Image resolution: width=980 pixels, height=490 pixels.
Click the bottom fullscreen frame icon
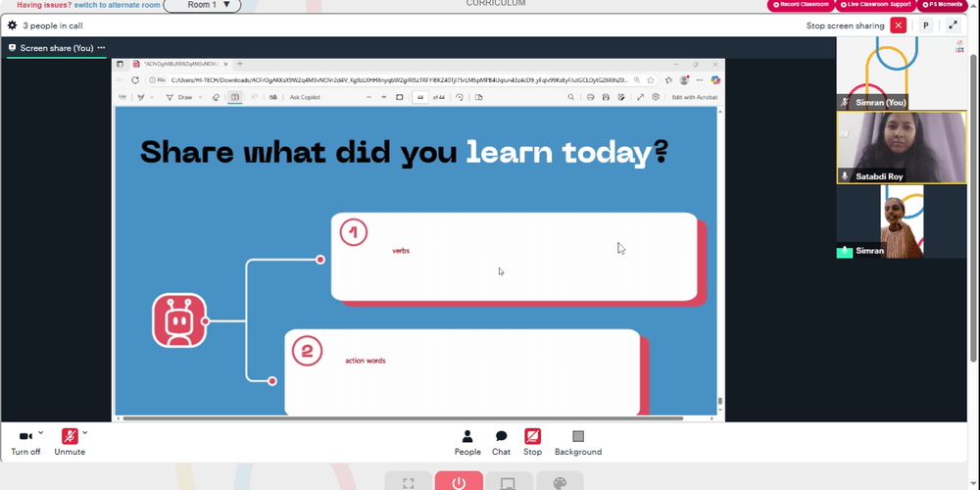point(409,482)
